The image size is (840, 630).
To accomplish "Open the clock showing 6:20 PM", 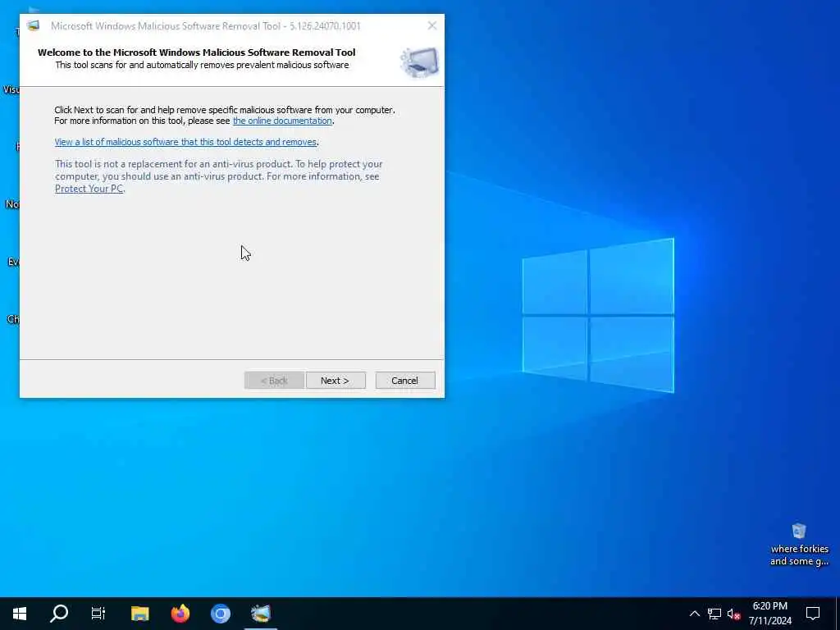I will coord(769,614).
